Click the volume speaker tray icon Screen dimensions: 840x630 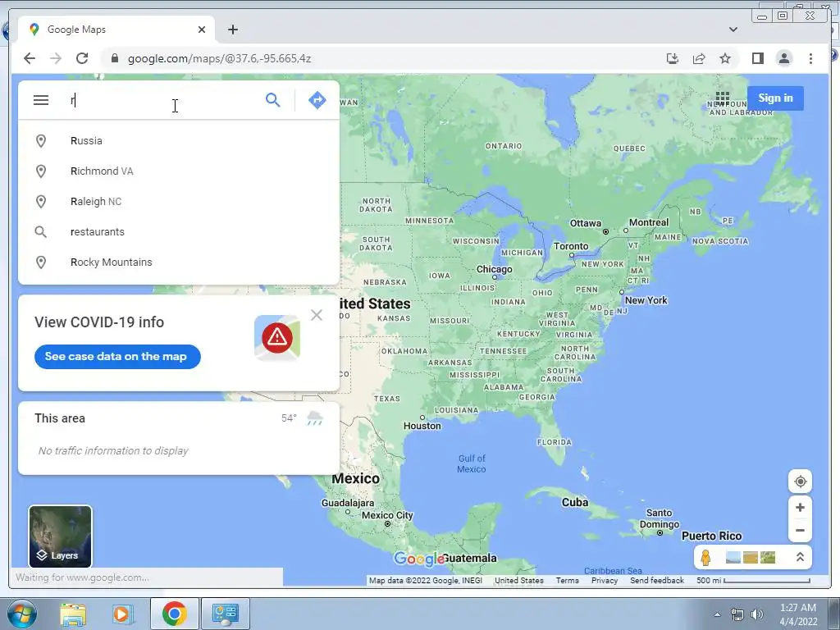click(757, 615)
